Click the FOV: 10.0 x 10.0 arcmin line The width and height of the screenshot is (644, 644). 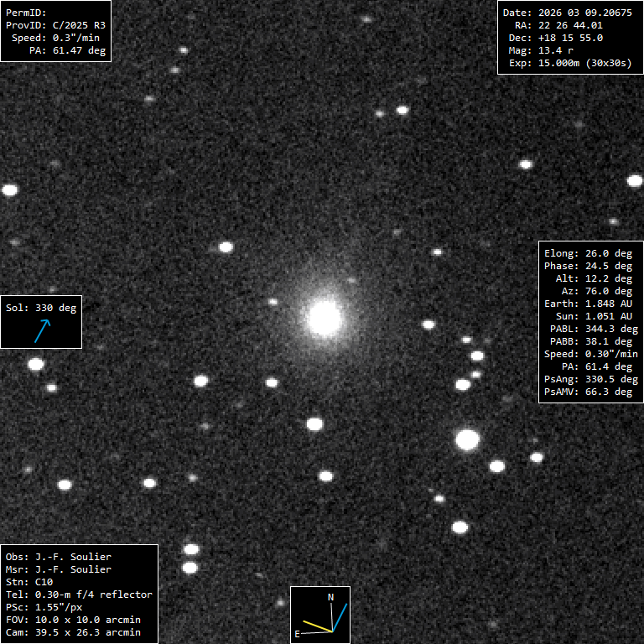click(x=73, y=619)
